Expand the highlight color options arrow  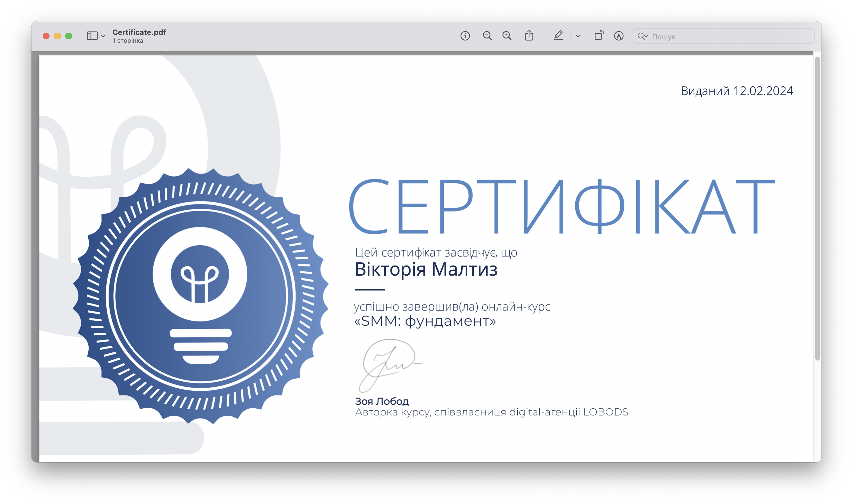coord(578,36)
